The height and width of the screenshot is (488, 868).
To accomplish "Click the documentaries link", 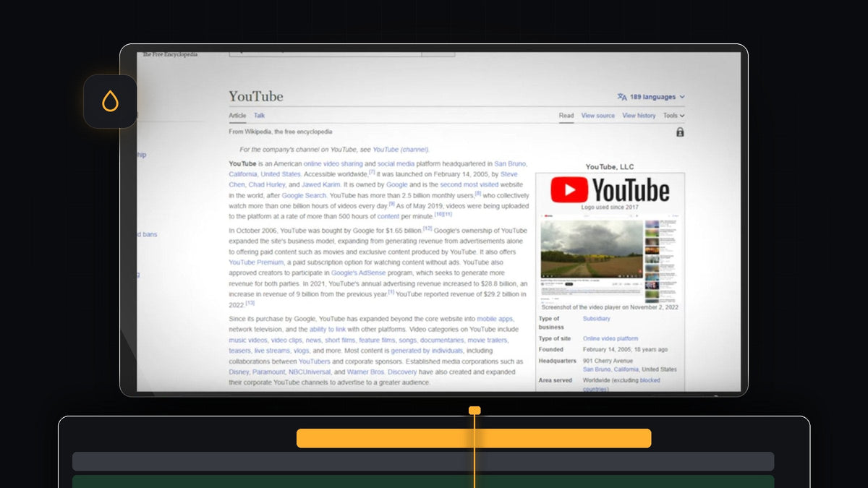I will tap(441, 340).
